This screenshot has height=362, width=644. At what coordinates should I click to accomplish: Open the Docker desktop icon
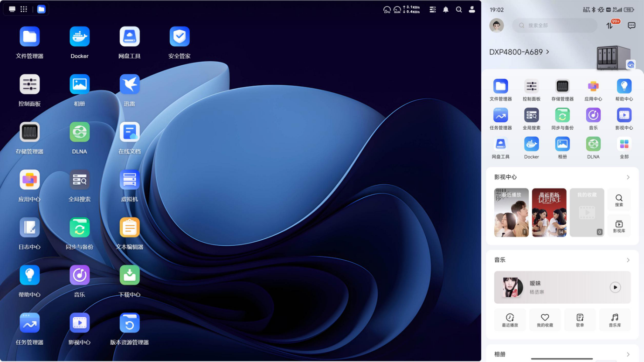click(80, 36)
